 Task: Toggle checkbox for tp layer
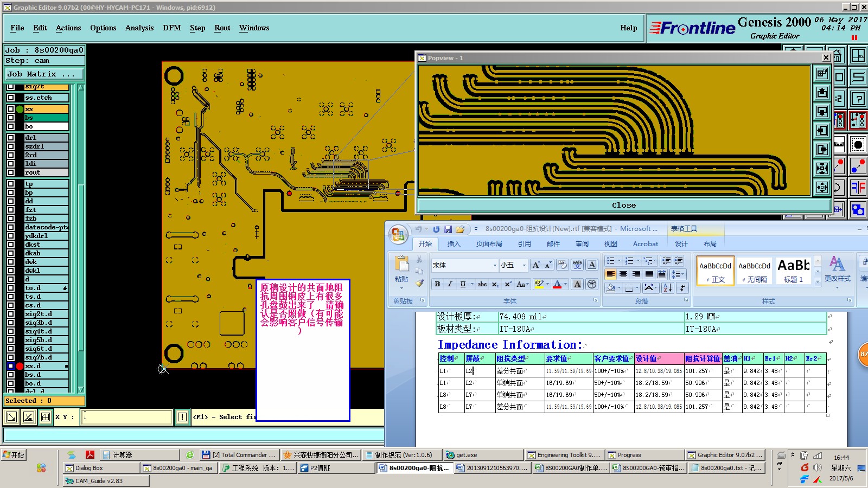tap(11, 184)
